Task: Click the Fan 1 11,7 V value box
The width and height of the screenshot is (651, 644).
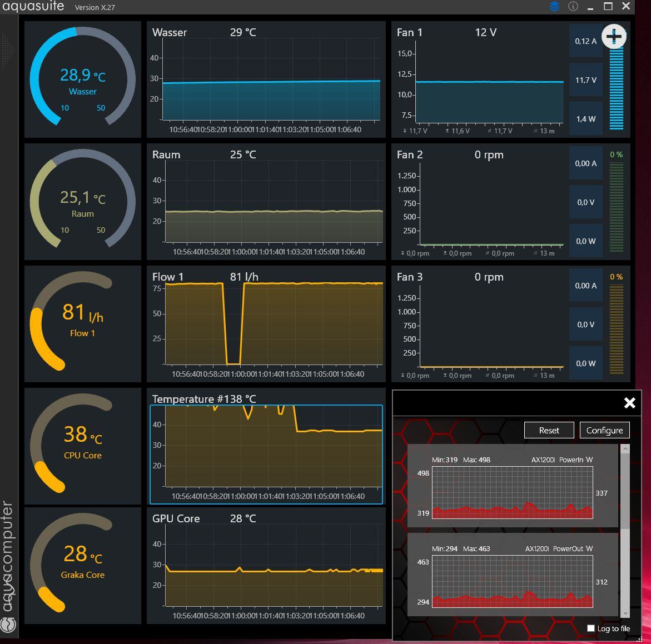Action: click(x=586, y=79)
